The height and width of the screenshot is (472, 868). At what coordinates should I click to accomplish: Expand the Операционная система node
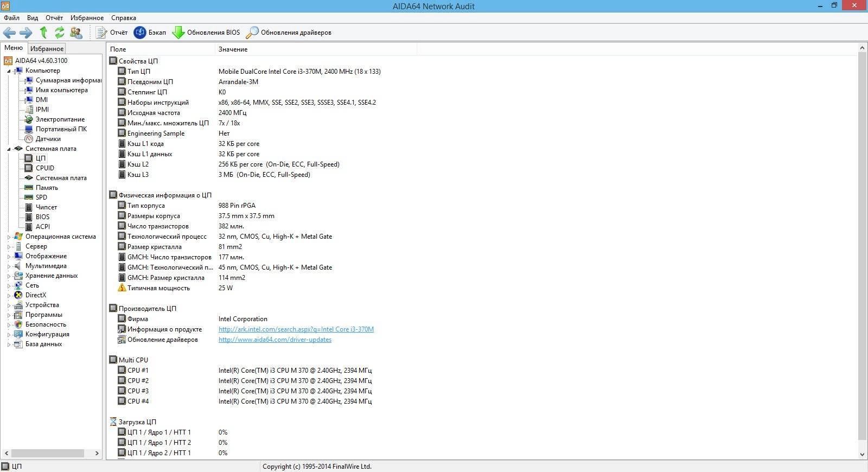click(9, 237)
